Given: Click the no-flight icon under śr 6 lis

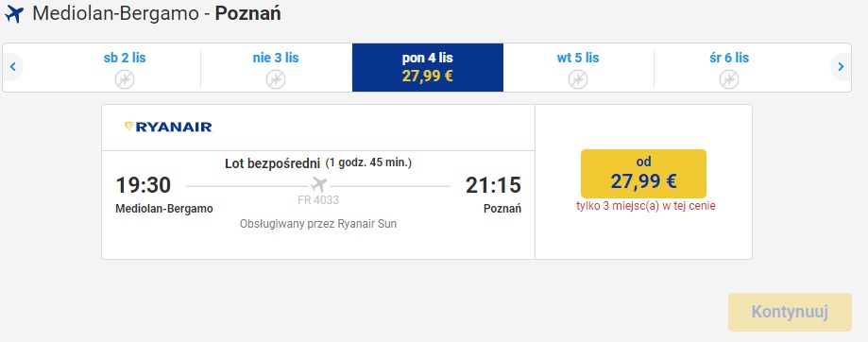Looking at the screenshot, I should tap(729, 79).
